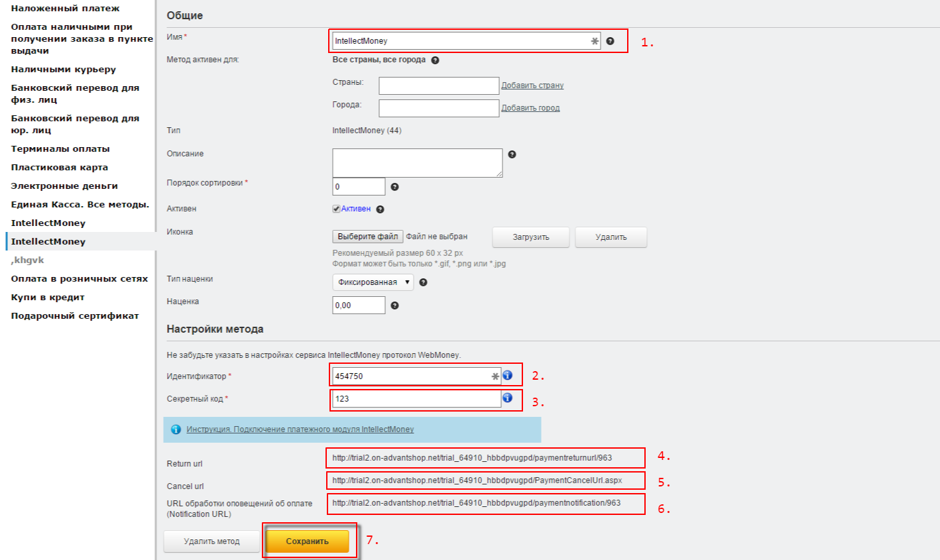Click help icon next to Описание textarea
The image size is (940, 560).
coord(512,154)
